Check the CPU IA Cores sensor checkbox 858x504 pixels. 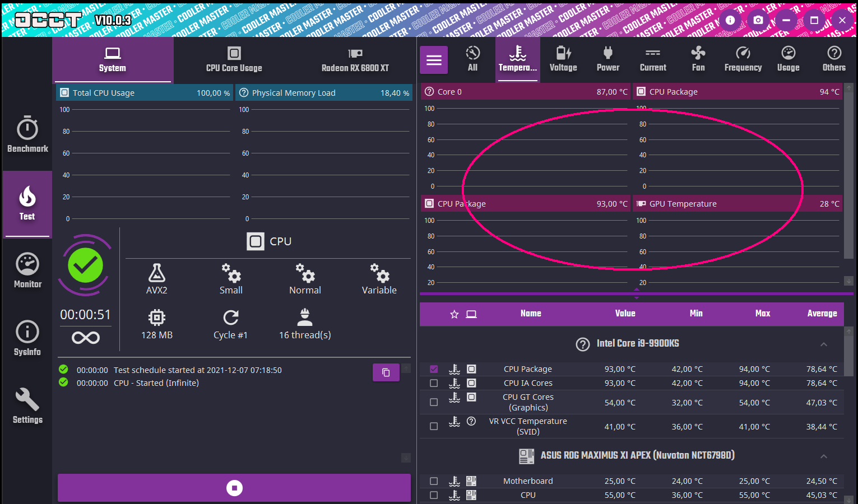pos(434,383)
